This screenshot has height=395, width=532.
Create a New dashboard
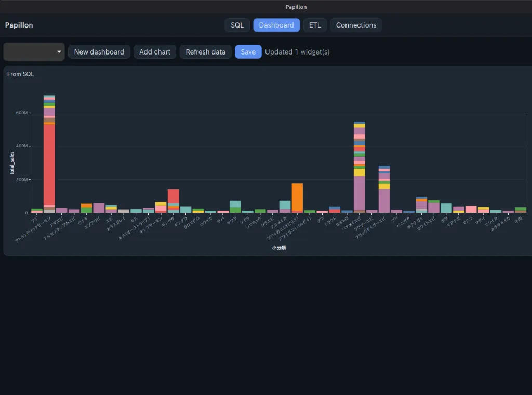tap(99, 52)
